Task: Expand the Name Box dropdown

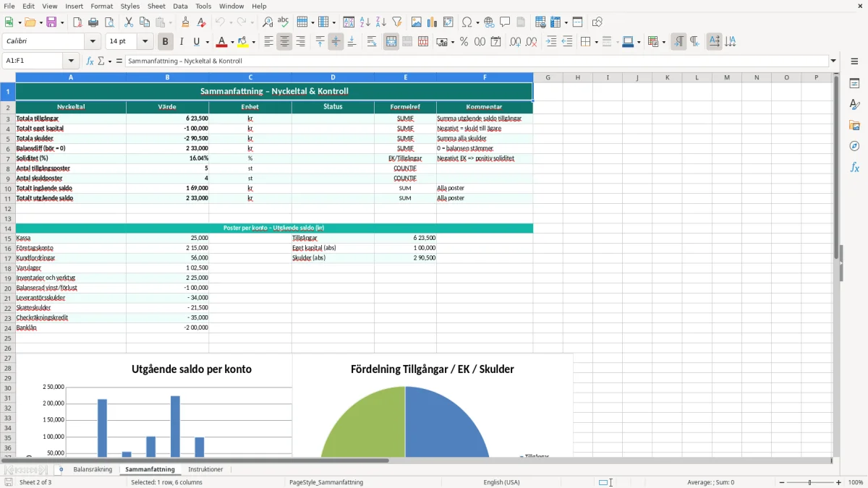Action: [x=71, y=61]
